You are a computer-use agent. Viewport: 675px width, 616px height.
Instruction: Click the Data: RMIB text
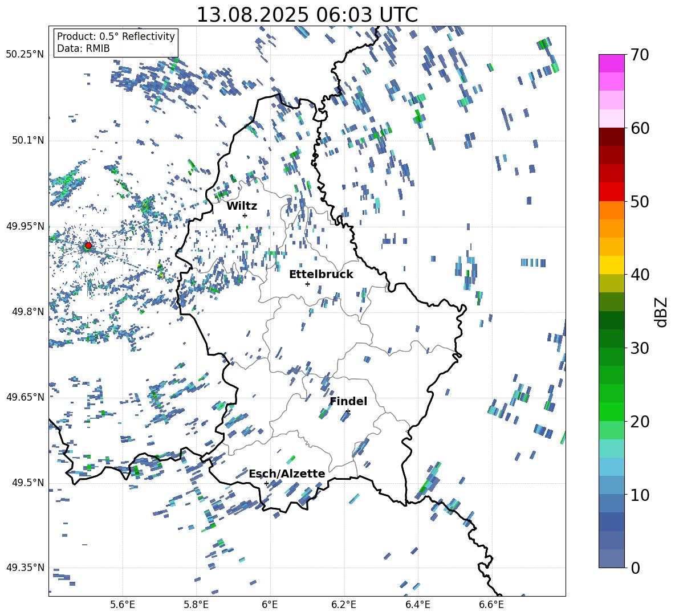click(x=83, y=48)
